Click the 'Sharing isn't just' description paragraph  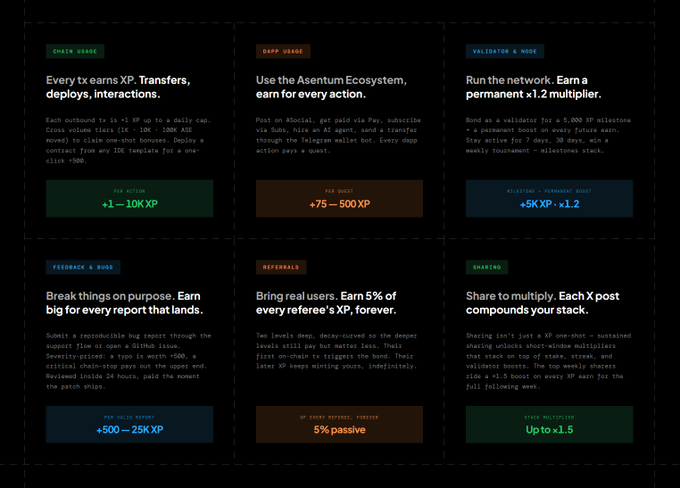tap(549, 361)
